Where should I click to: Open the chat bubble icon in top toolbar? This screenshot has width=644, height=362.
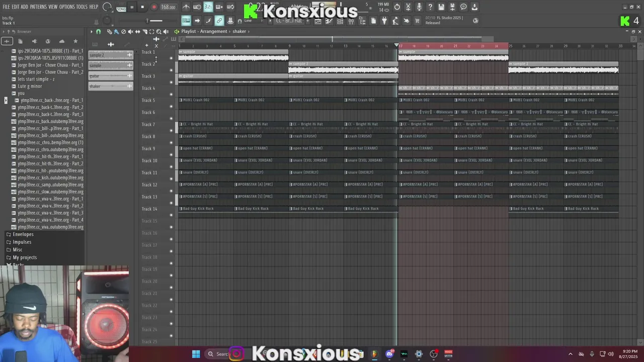coord(463,7)
